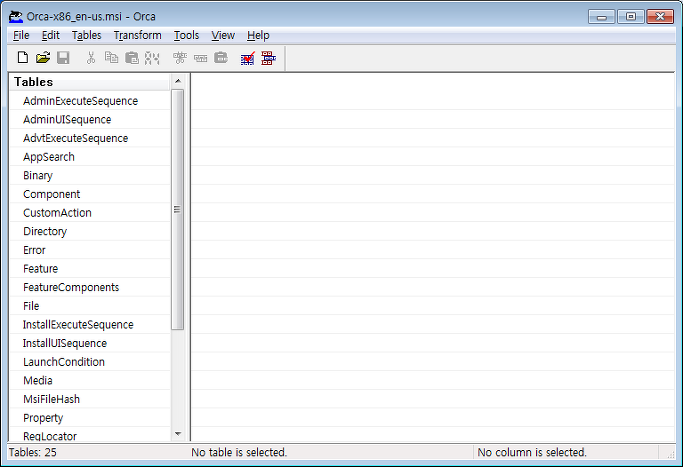The height and width of the screenshot is (467, 683).
Task: Click the Orca application icon in title bar
Action: point(16,17)
